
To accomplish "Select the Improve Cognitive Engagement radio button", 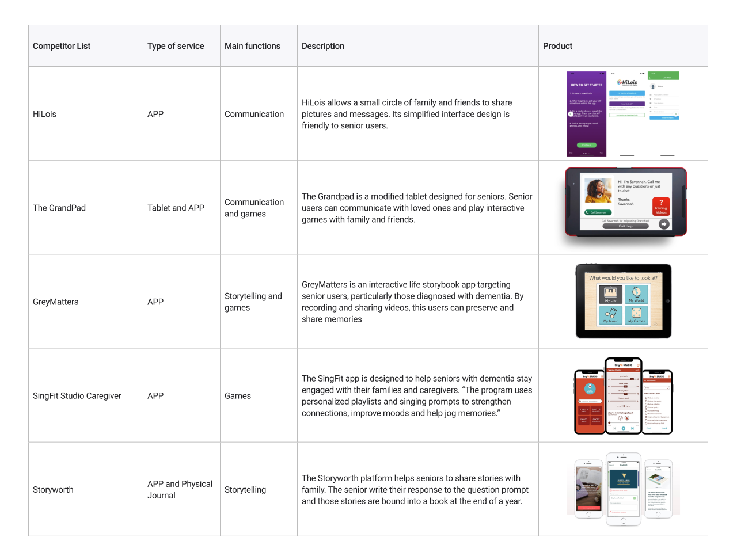I will [x=647, y=417].
